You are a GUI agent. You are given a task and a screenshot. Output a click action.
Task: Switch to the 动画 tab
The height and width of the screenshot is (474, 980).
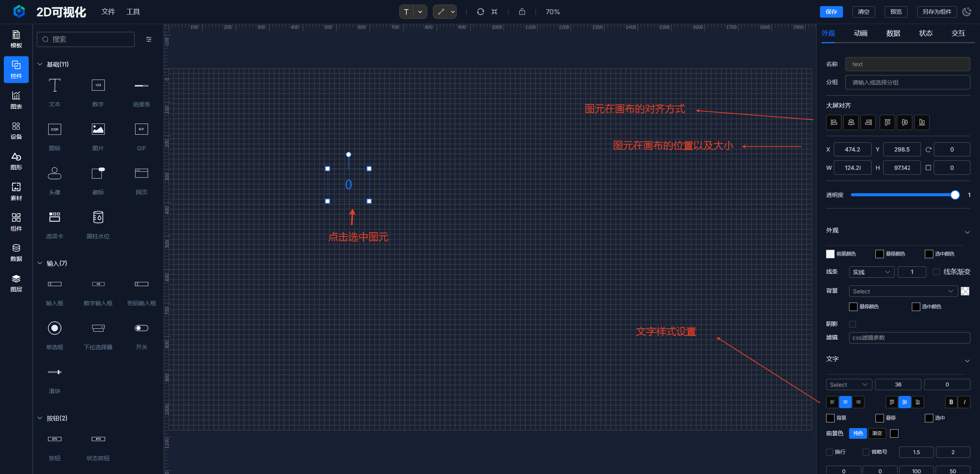point(861,33)
